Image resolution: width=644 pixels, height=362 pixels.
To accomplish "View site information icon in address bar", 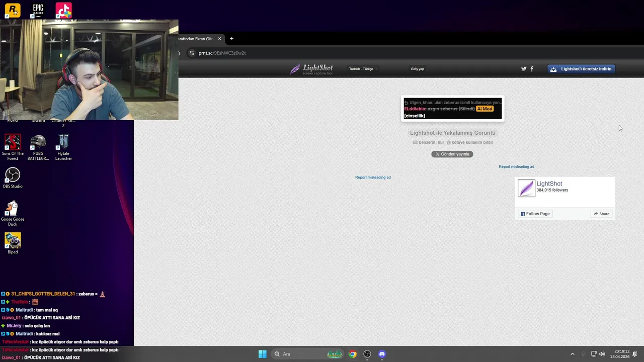I will (192, 53).
